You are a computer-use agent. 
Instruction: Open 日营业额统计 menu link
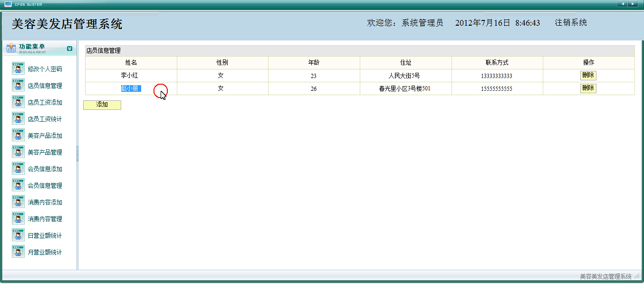(x=45, y=235)
